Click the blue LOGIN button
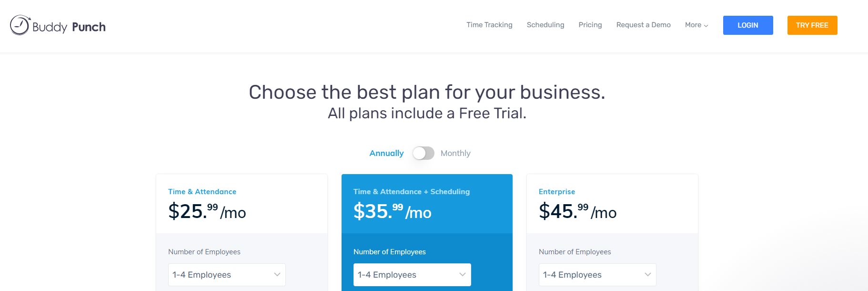The width and height of the screenshot is (868, 291). [748, 25]
